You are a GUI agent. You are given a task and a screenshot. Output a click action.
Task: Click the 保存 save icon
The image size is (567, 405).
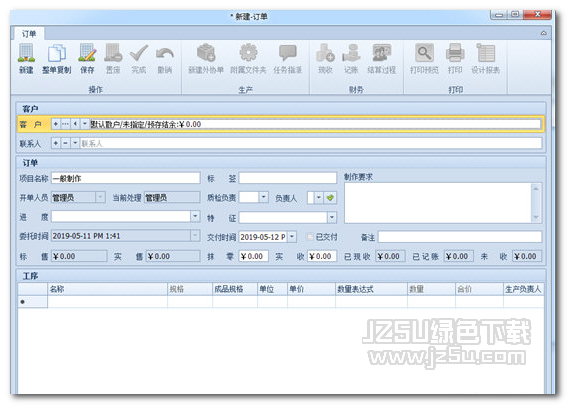pos(87,53)
